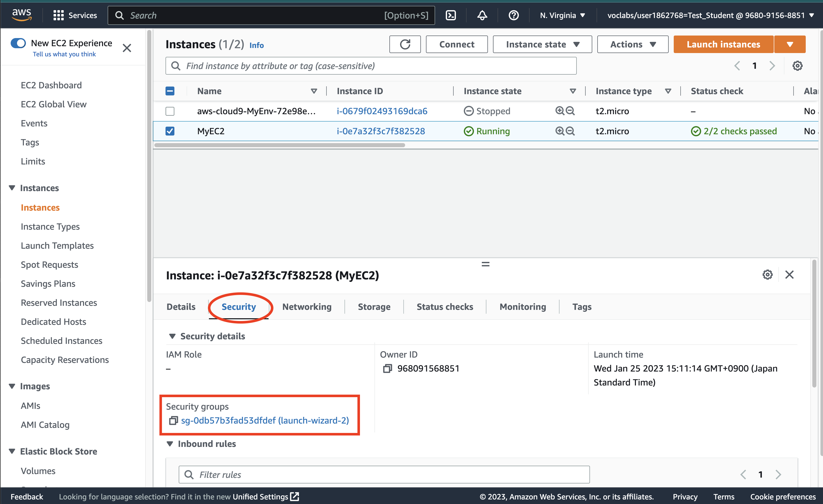Expand the Actions dropdown menu
Image resolution: width=823 pixels, height=504 pixels.
click(633, 44)
